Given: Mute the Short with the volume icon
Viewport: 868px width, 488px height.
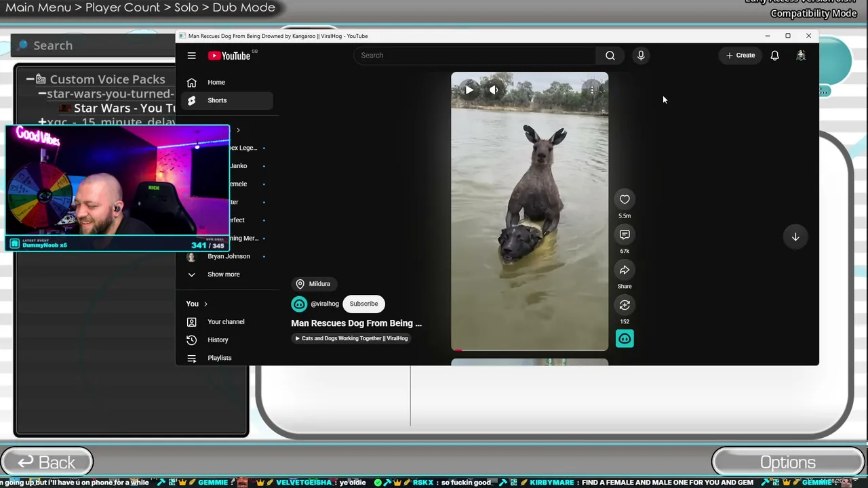Looking at the screenshot, I should pos(494,89).
